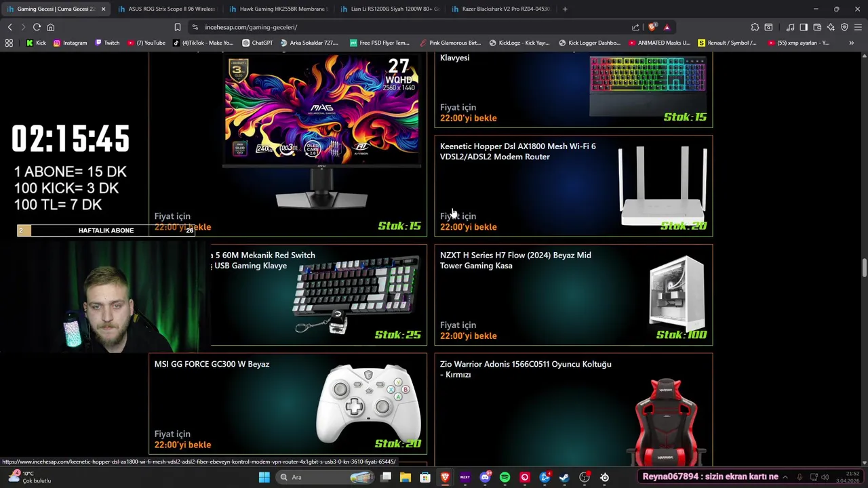Screen dimensions: 868x488
Task: Open the Brave VPN shield icon
Action: (x=844, y=27)
